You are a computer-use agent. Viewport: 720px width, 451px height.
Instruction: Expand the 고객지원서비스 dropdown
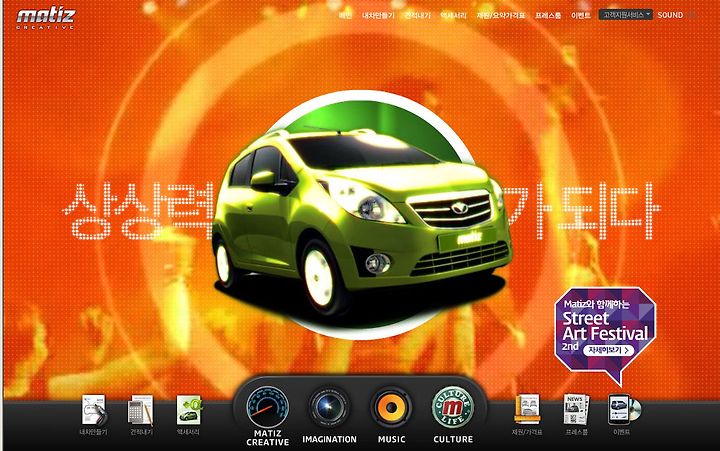point(625,15)
